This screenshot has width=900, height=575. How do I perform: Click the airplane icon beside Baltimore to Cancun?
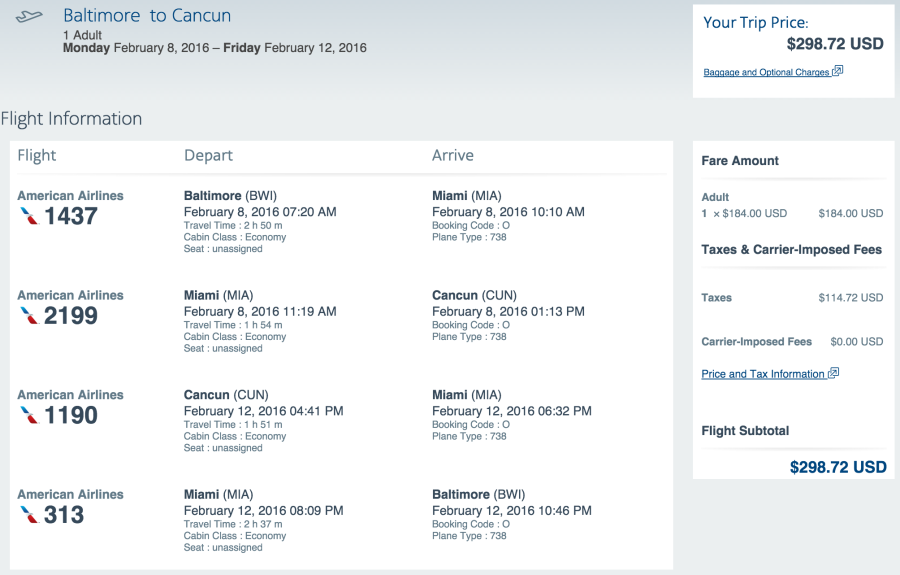tap(30, 17)
